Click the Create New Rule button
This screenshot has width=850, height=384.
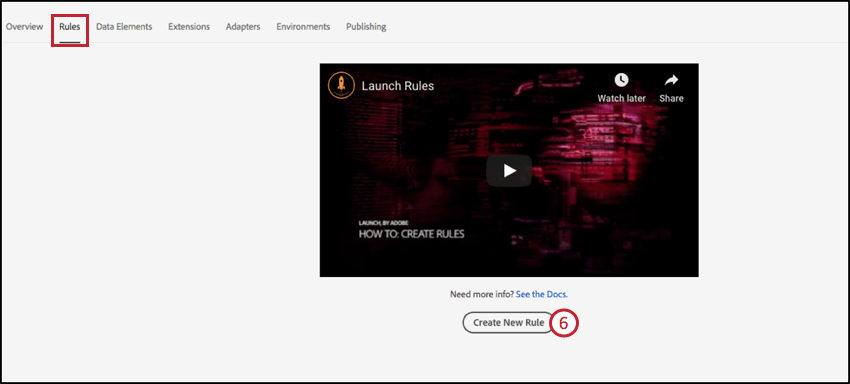click(x=508, y=323)
